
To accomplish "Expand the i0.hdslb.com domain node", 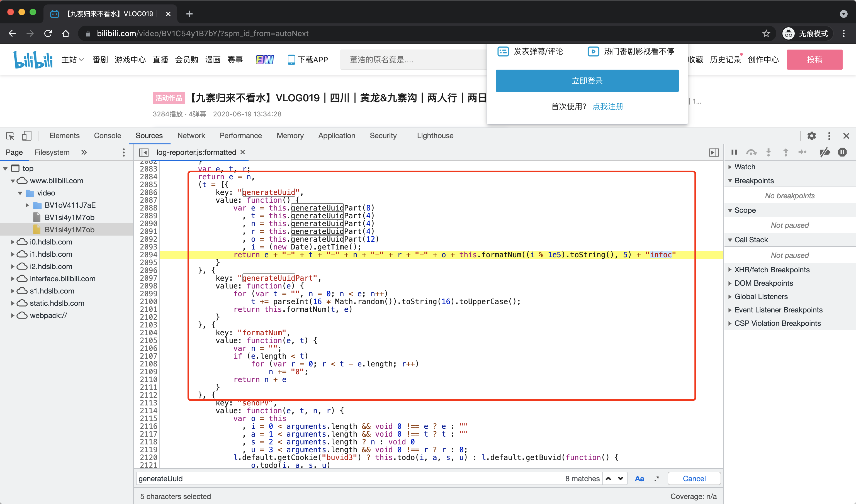I will pyautogui.click(x=13, y=242).
